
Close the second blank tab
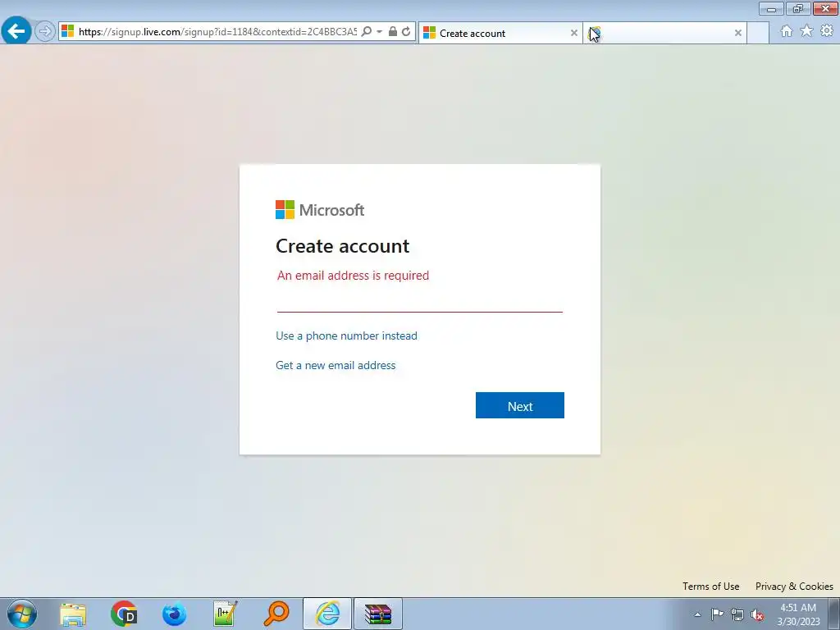(737, 33)
